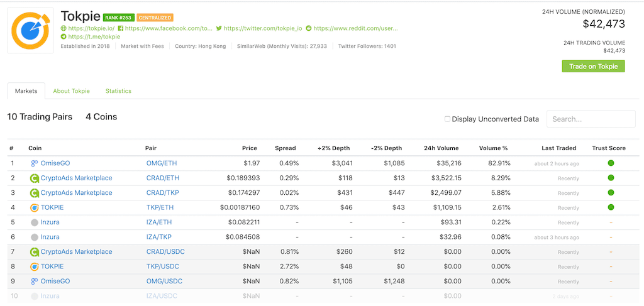Click green trust score dot for TKP/ETH

coord(611,207)
